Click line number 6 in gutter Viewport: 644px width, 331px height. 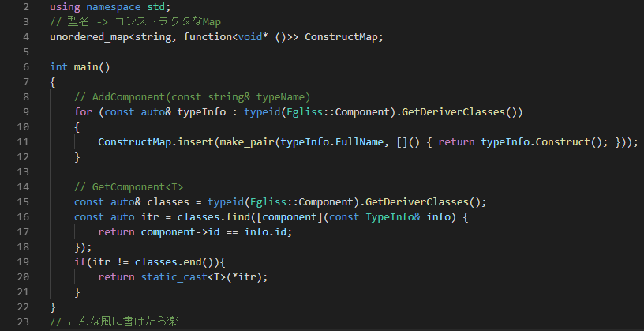coord(26,67)
